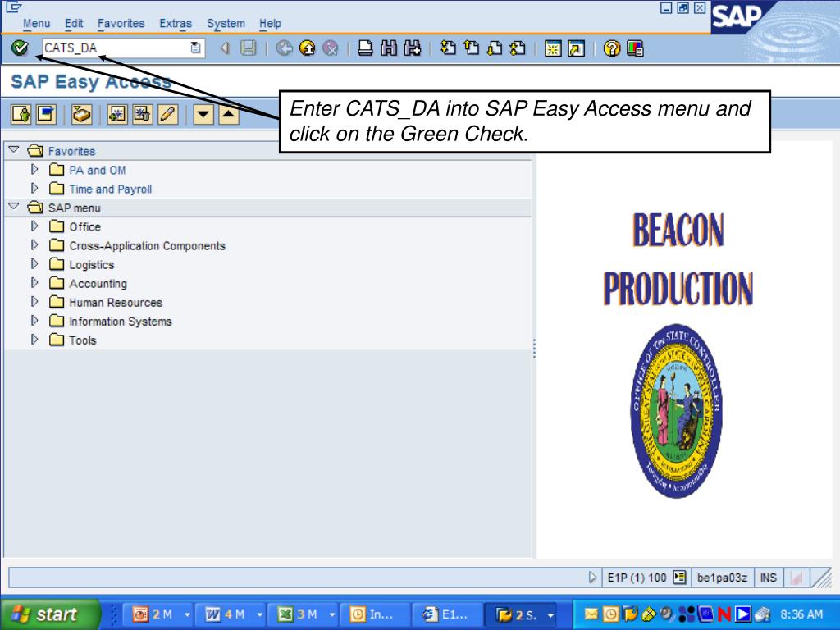Expand the Cross-Application Components folder
Screen dimensions: 840x630
point(34,244)
